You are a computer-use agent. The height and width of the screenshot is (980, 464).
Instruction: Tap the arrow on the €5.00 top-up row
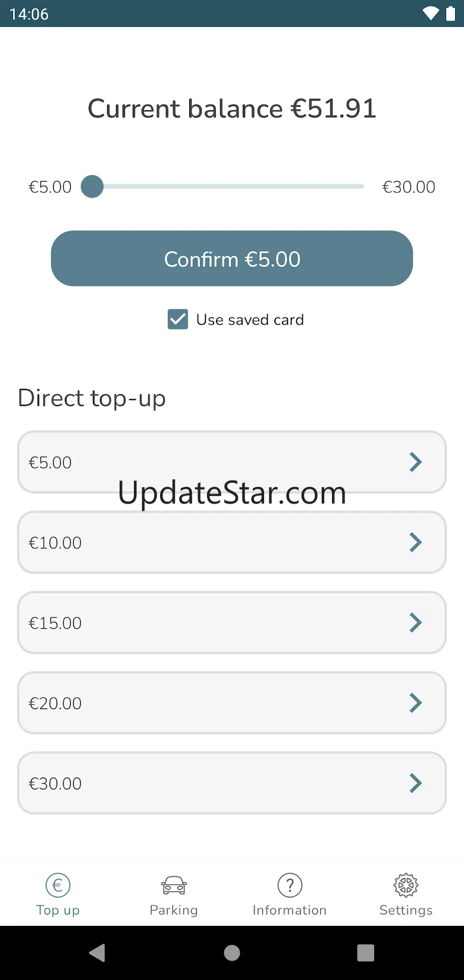tap(416, 462)
